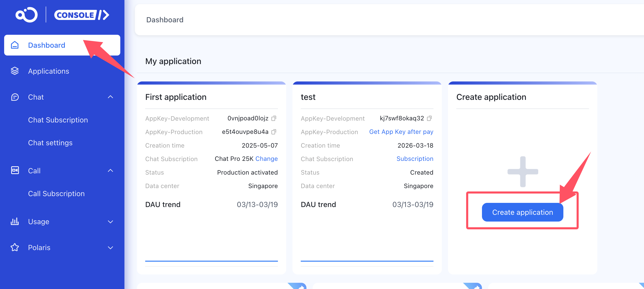Open Call Subscription menu item
644x289 pixels.
(x=56, y=194)
